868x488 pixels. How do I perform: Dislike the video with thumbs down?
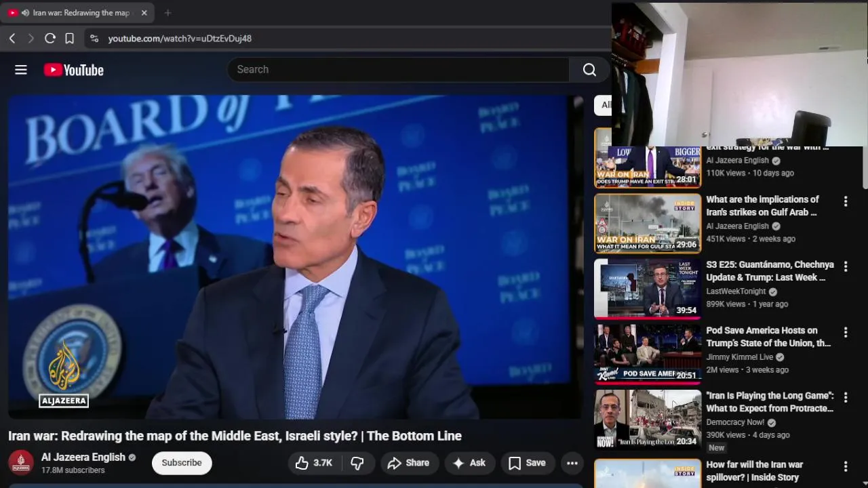pyautogui.click(x=357, y=463)
